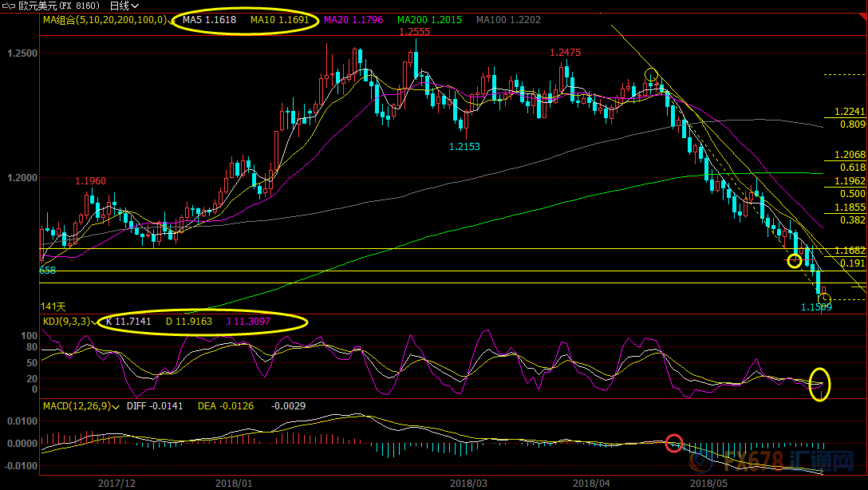Expand the MACD(12,26,9) indicator dropdown
The image size is (868, 490).
[116, 406]
